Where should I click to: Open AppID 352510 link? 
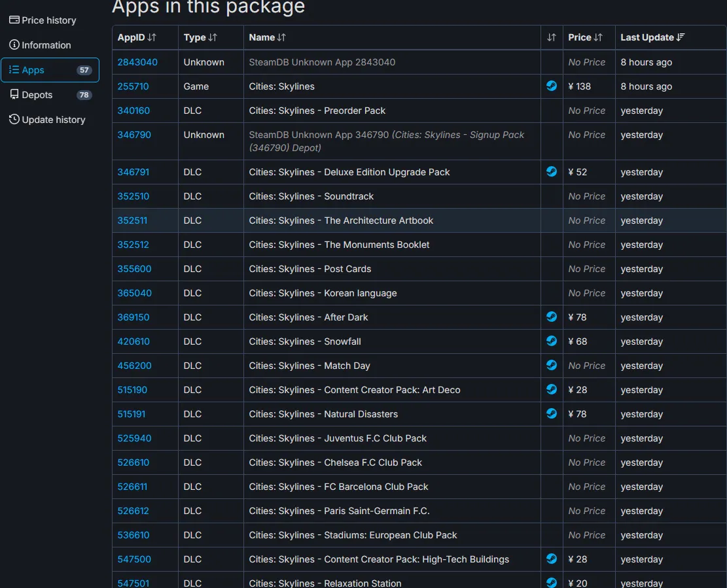click(x=133, y=196)
